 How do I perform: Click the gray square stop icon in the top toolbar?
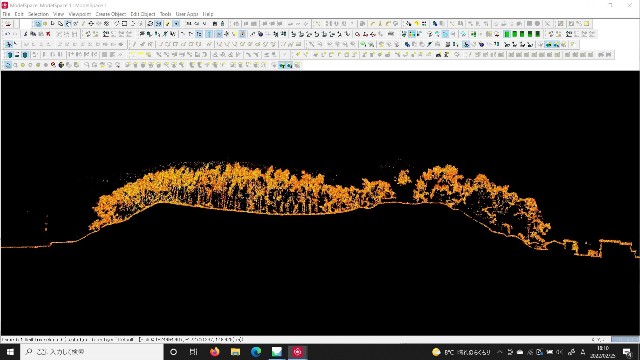(x=529, y=24)
